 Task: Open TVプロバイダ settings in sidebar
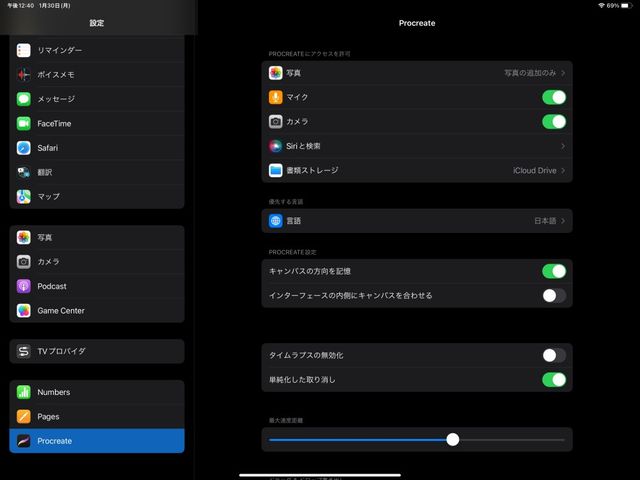(97, 351)
